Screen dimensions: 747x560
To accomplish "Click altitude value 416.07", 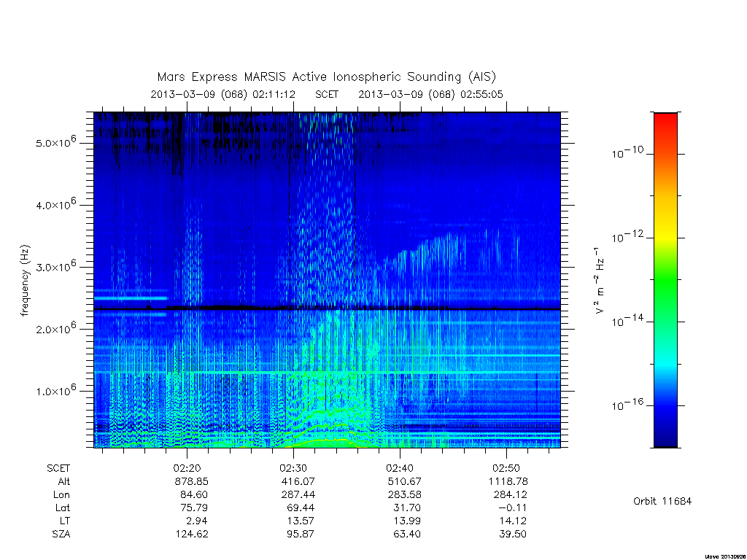I will [298, 481].
